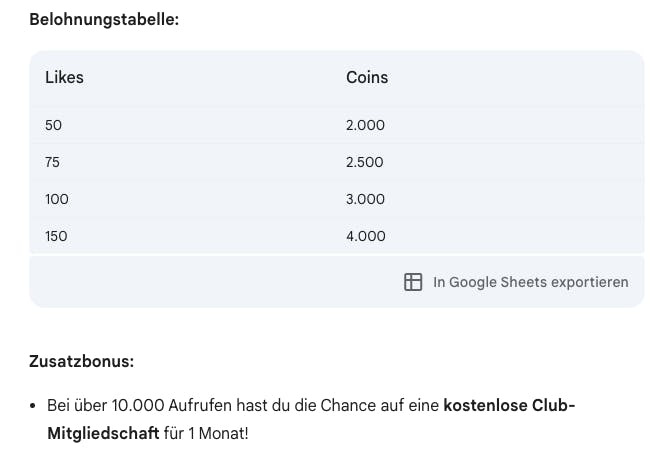Select the 75 likes cell
The width and height of the screenshot is (666, 454).
[x=53, y=162]
